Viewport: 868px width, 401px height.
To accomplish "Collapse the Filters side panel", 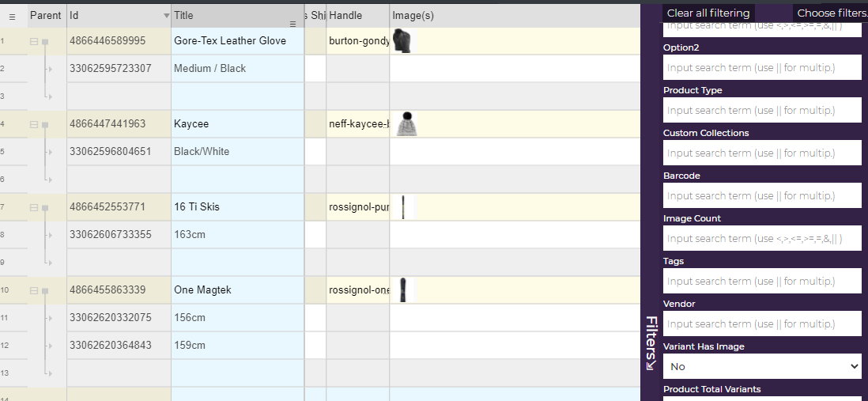I will [x=651, y=343].
